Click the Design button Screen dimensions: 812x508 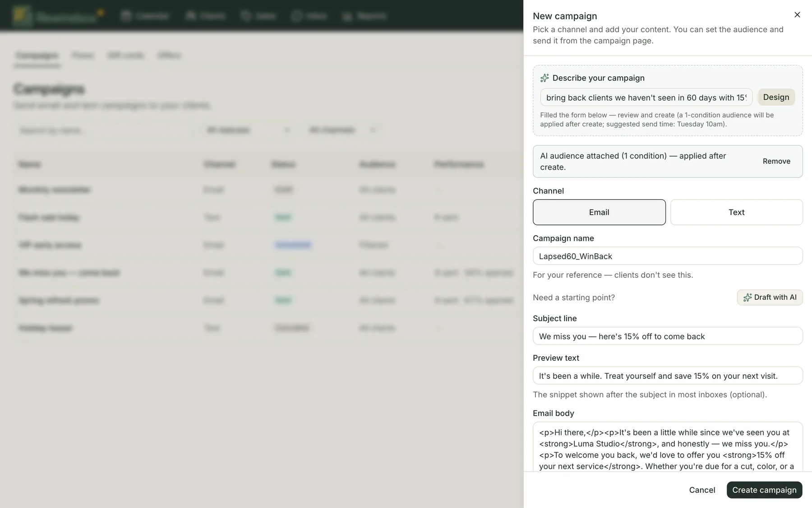776,97
